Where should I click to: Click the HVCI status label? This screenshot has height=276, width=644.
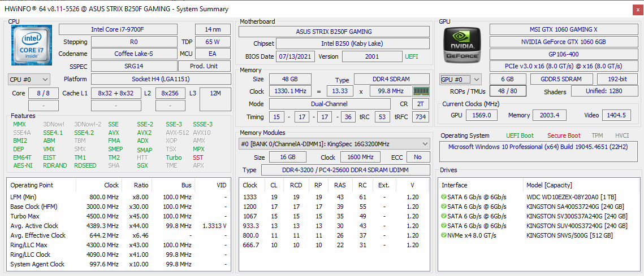coord(623,136)
